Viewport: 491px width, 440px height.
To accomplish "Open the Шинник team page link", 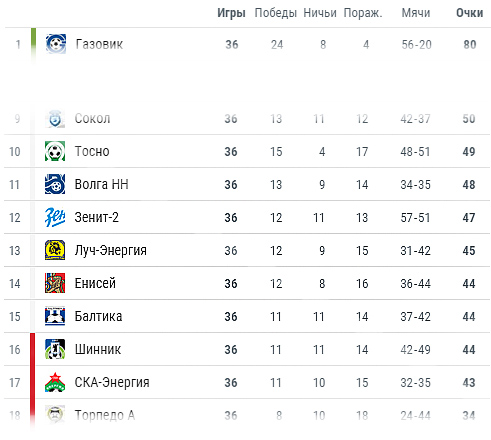I will coord(98,349).
